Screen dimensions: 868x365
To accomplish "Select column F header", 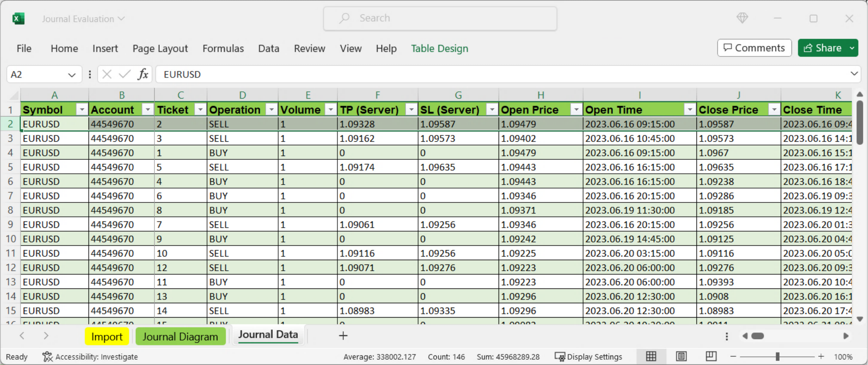I will pyautogui.click(x=378, y=95).
